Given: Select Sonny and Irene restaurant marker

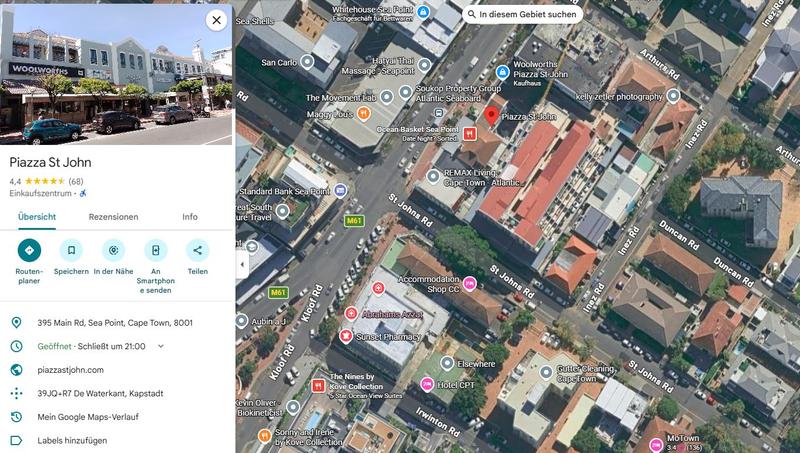Looking at the screenshot, I should pyautogui.click(x=264, y=436).
